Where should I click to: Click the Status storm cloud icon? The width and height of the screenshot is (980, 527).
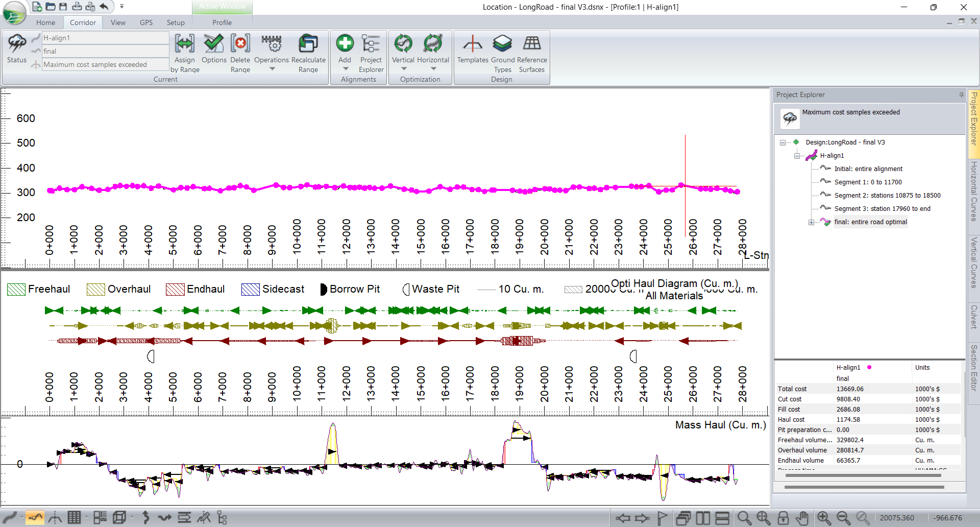coord(17,49)
